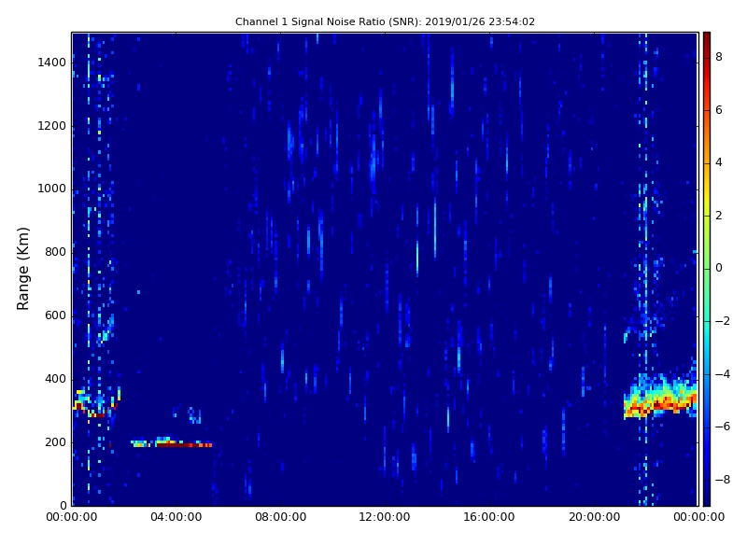Click the plot title showing Channel 1 SNR
The image size is (747, 560).
385,21
